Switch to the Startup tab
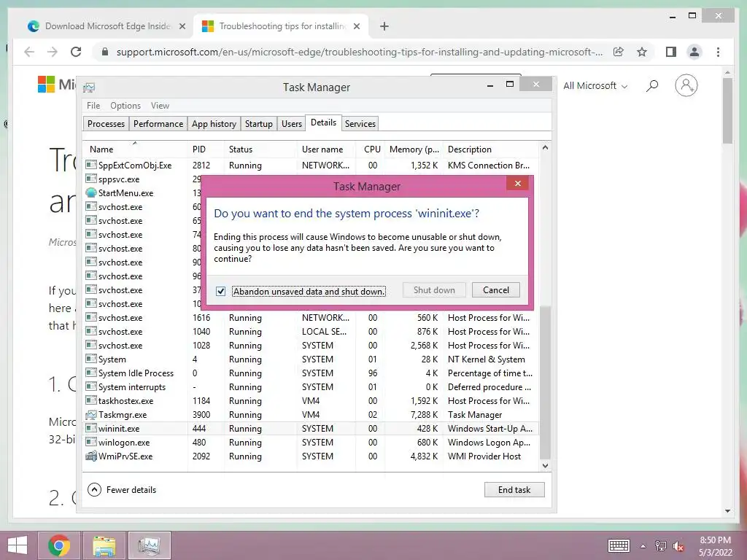The width and height of the screenshot is (747, 560). pos(259,124)
